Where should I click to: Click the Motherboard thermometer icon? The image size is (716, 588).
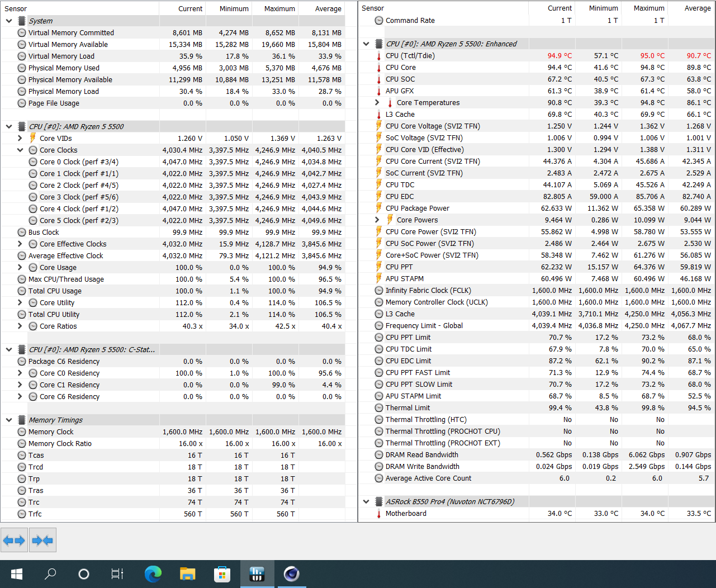tap(378, 514)
